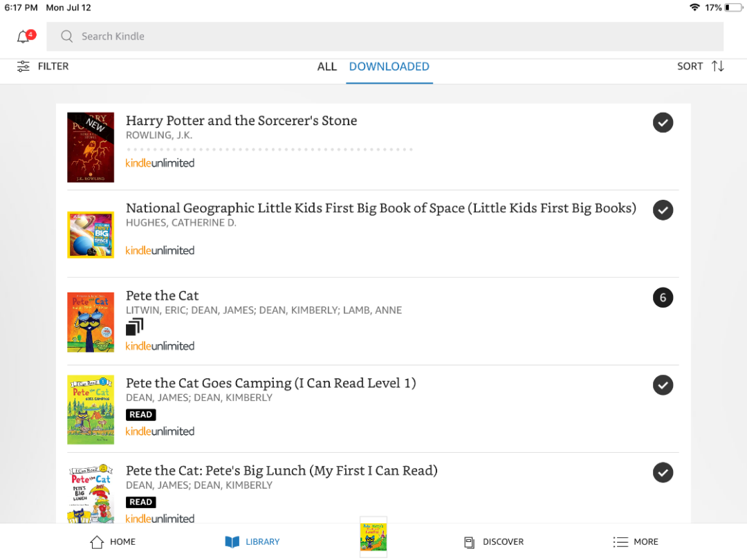
Task: Tap the READ badge on Goes Camping
Action: (x=141, y=415)
